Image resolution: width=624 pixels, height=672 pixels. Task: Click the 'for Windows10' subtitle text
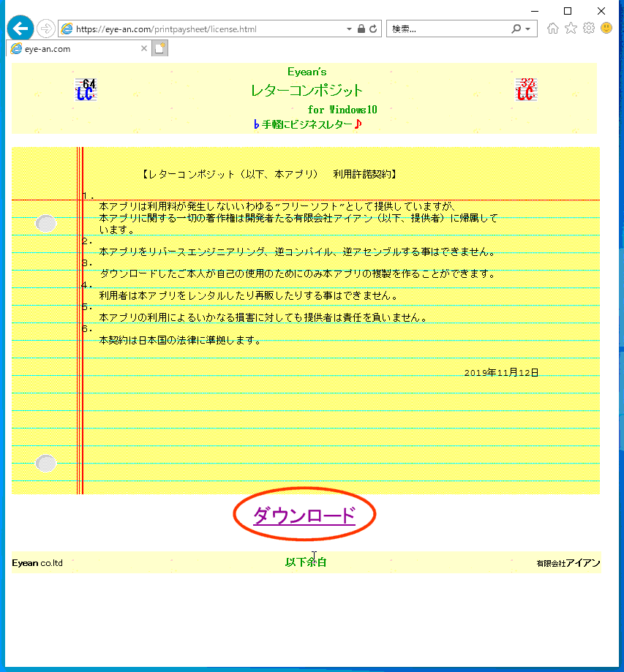(342, 110)
